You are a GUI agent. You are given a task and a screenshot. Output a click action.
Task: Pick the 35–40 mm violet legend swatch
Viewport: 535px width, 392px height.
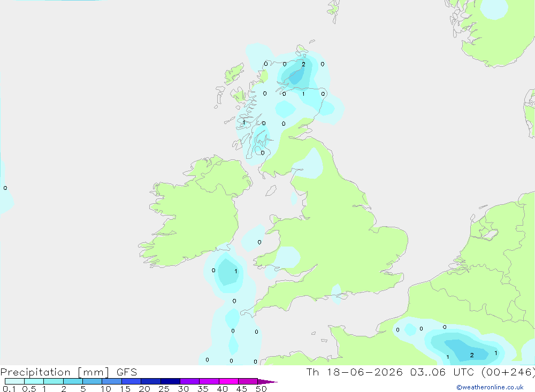[x=209, y=381]
